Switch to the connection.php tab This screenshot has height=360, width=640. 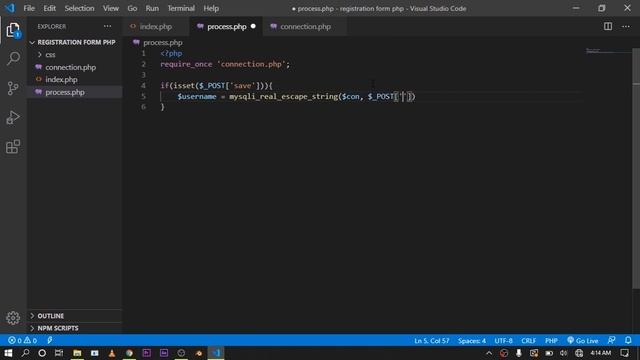click(x=305, y=27)
